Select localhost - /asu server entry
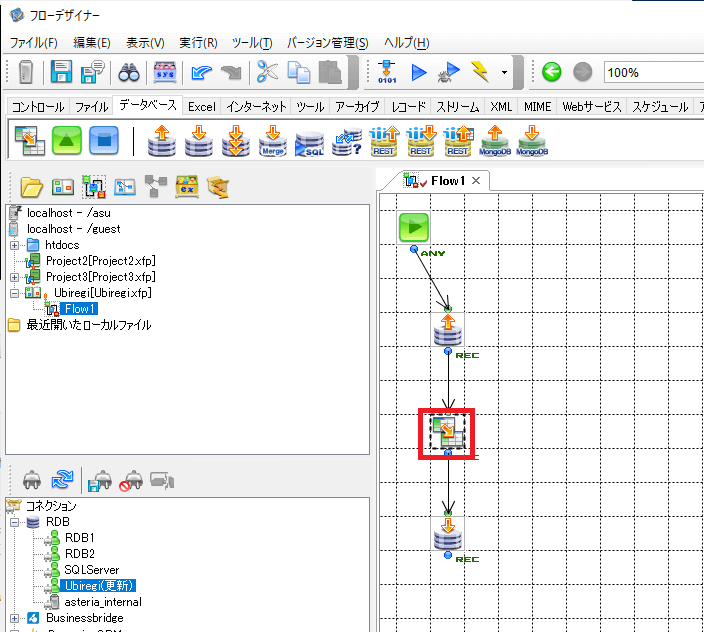Viewport: 704px width, 632px height. point(69,213)
